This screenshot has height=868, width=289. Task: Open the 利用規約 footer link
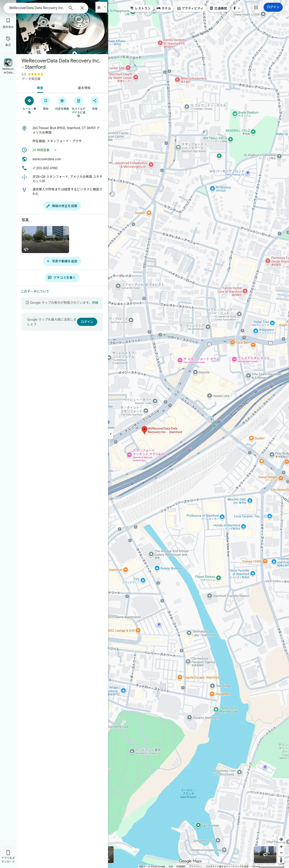click(181, 866)
